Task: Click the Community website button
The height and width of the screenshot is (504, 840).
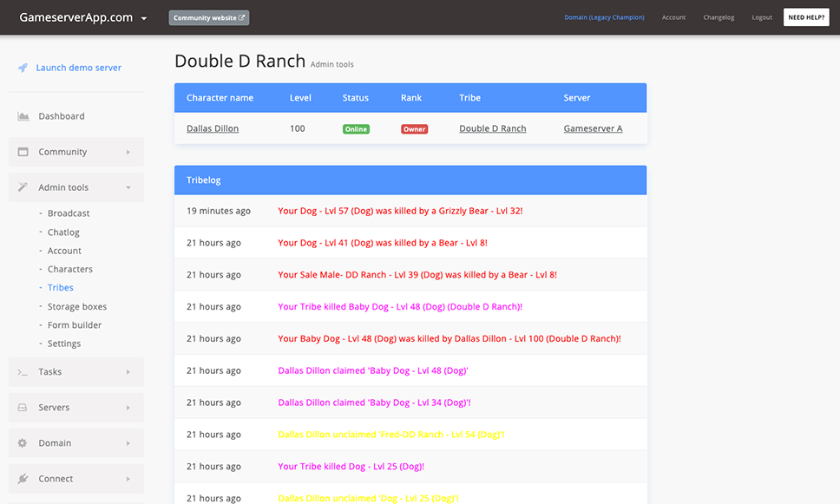Action: [x=209, y=17]
